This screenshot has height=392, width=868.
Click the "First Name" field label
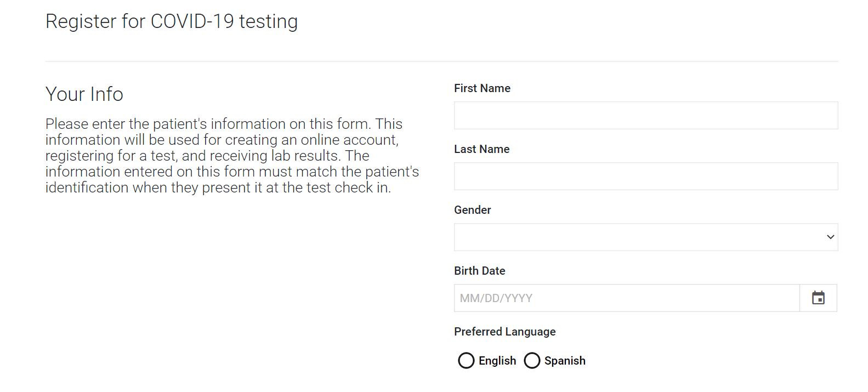(482, 88)
